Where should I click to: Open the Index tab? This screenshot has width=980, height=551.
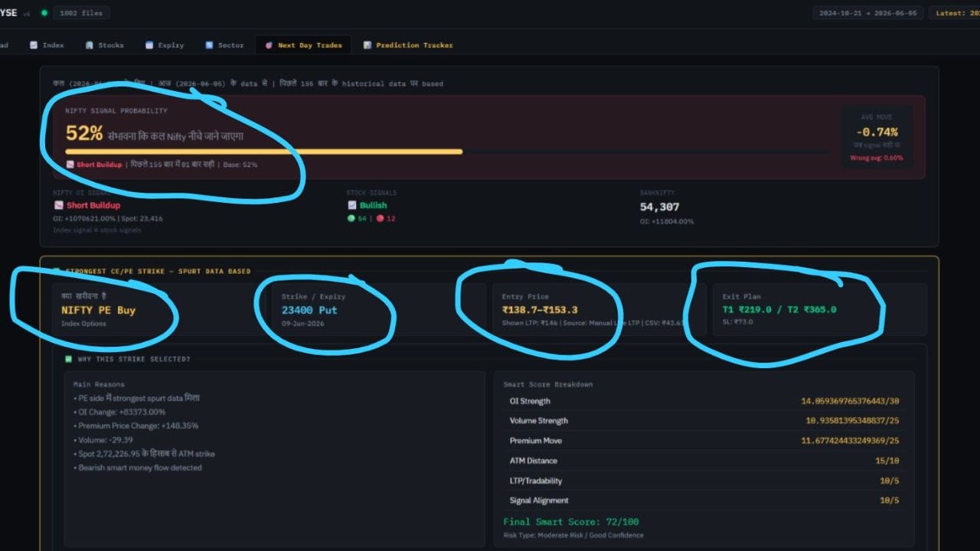[47, 45]
